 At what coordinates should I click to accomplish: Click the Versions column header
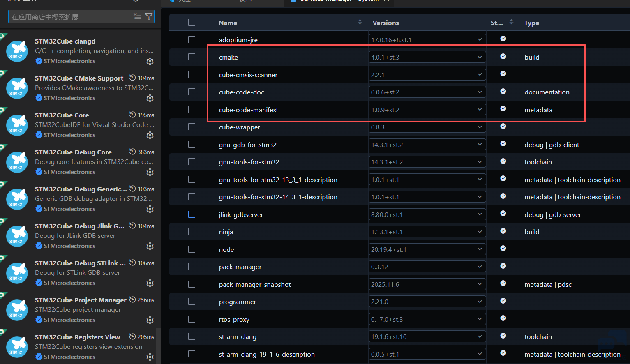point(385,23)
